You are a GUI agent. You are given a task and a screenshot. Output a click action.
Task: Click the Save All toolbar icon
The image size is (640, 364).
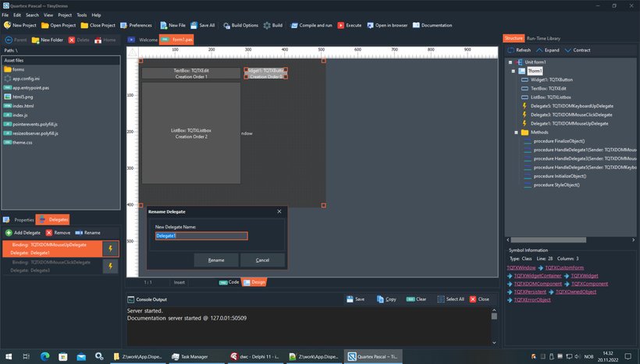[194, 25]
